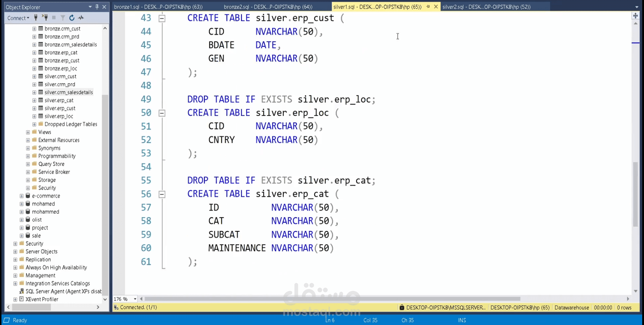Filter objects in Object Explorer
Image resolution: width=644 pixels, height=325 pixels.
pos(63,18)
